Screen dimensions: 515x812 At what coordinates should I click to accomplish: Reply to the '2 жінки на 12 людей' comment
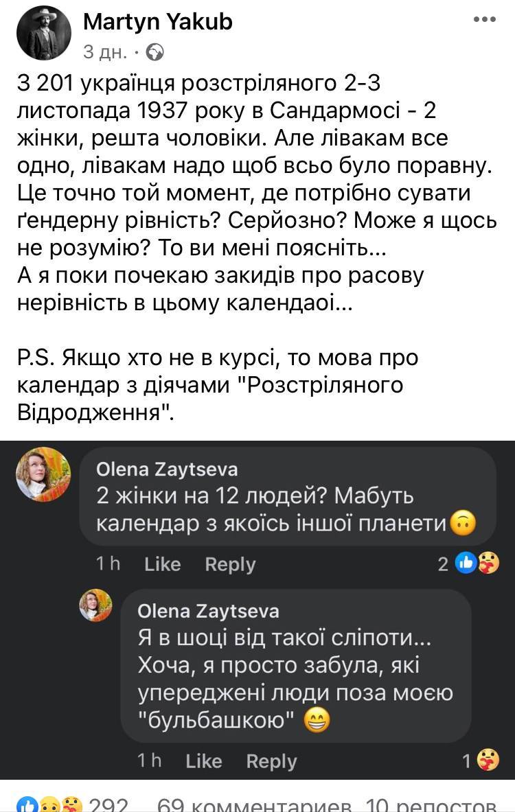pos(230,564)
